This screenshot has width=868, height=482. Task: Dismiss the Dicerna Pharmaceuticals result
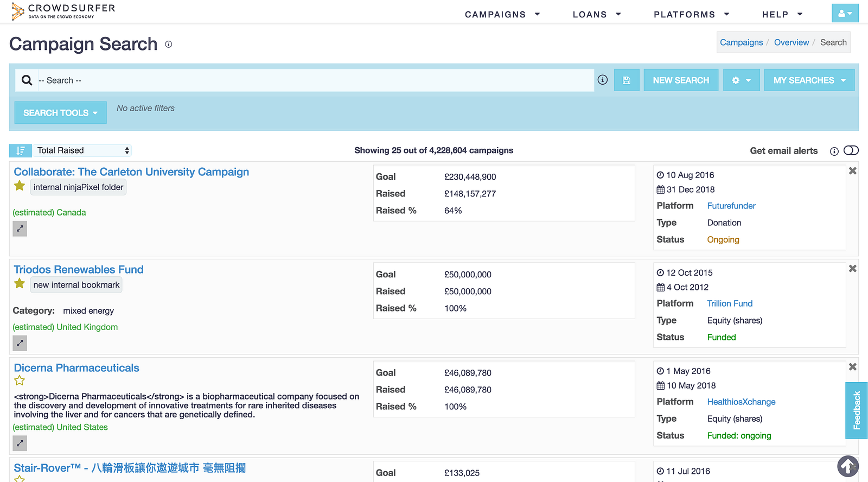[x=853, y=367]
